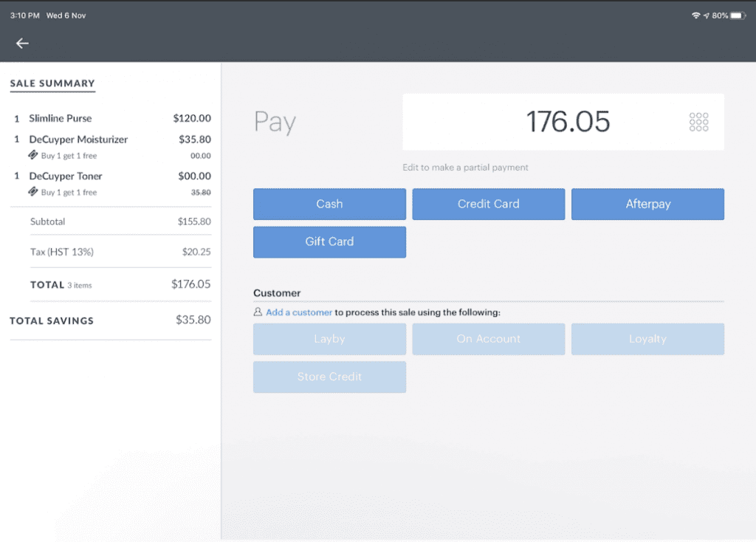The image size is (756, 542).
Task: Click the TOTAL SAVINGS row in sale summary
Action: [x=110, y=320]
